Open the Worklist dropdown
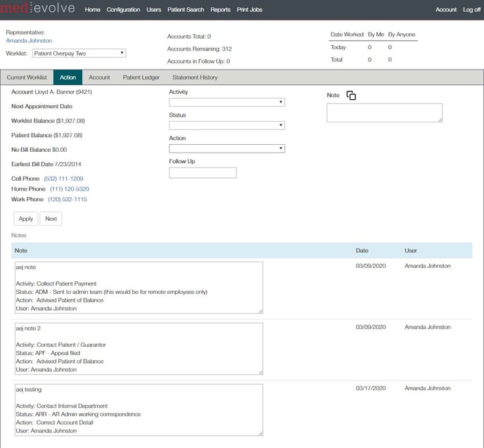 [79, 53]
